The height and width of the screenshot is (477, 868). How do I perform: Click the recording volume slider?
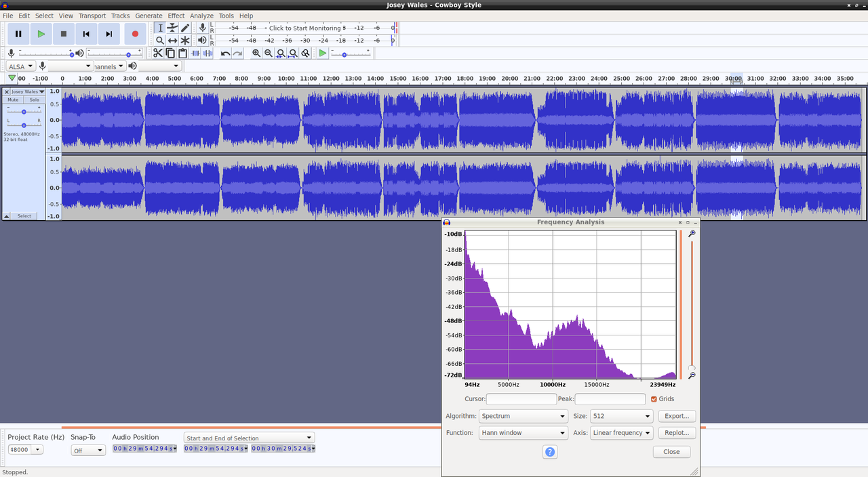pyautogui.click(x=46, y=53)
